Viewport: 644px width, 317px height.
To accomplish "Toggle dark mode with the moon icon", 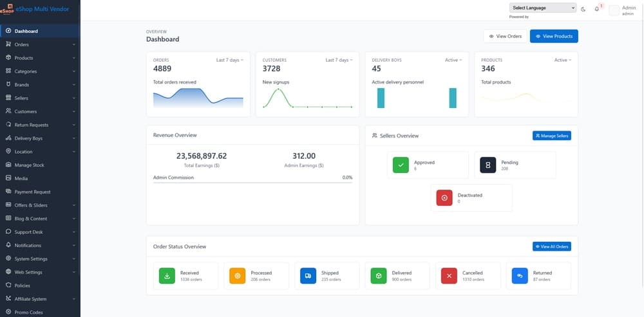I will coord(583,9).
